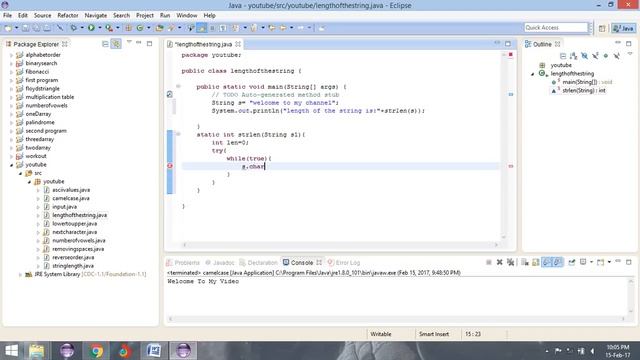Open the File menu
This screenshot has height=360, width=640.
[x=7, y=16]
